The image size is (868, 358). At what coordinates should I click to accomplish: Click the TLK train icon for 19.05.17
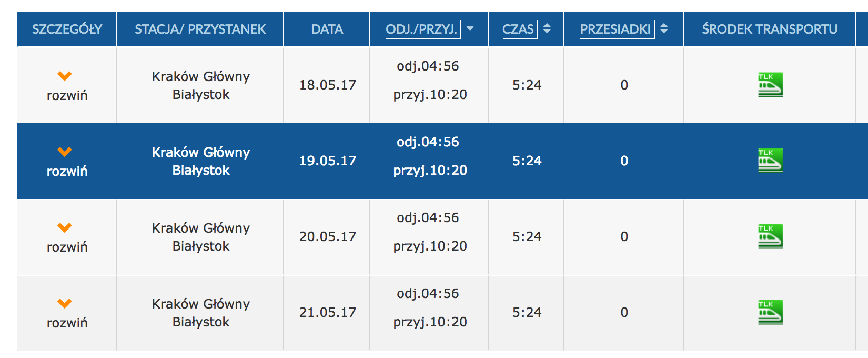tap(770, 161)
